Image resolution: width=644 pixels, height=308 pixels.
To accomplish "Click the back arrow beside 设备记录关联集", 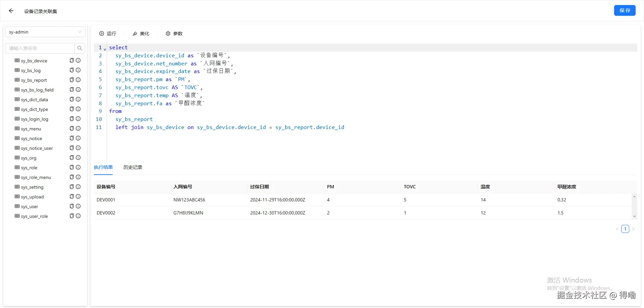I will click(x=11, y=10).
